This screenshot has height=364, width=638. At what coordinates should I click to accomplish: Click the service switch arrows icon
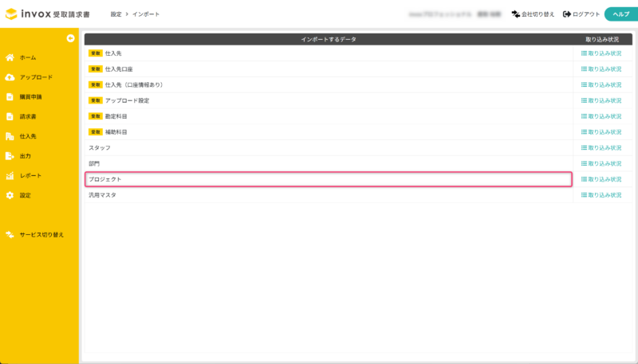click(x=10, y=235)
